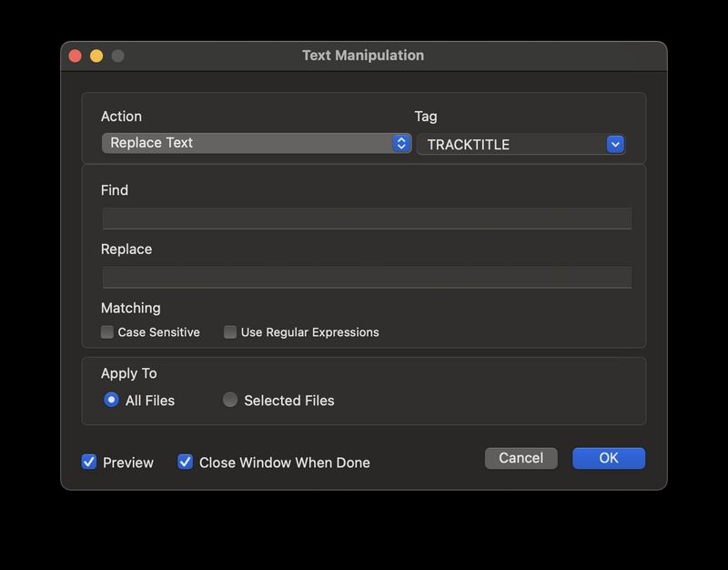The image size is (728, 570).
Task: Confirm with the OK button
Action: tap(609, 458)
